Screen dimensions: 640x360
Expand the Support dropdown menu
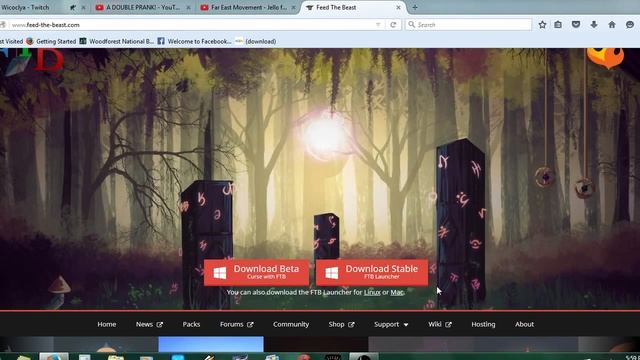coord(391,324)
